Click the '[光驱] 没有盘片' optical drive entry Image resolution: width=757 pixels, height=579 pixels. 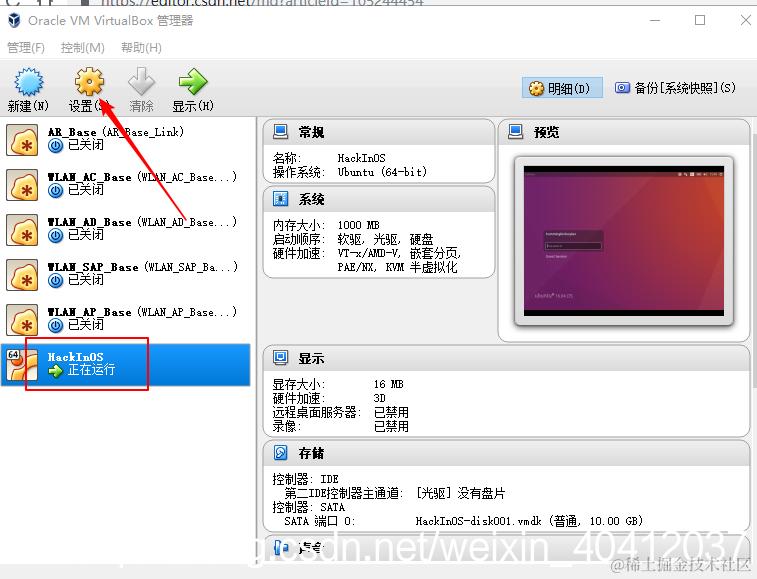[460, 493]
